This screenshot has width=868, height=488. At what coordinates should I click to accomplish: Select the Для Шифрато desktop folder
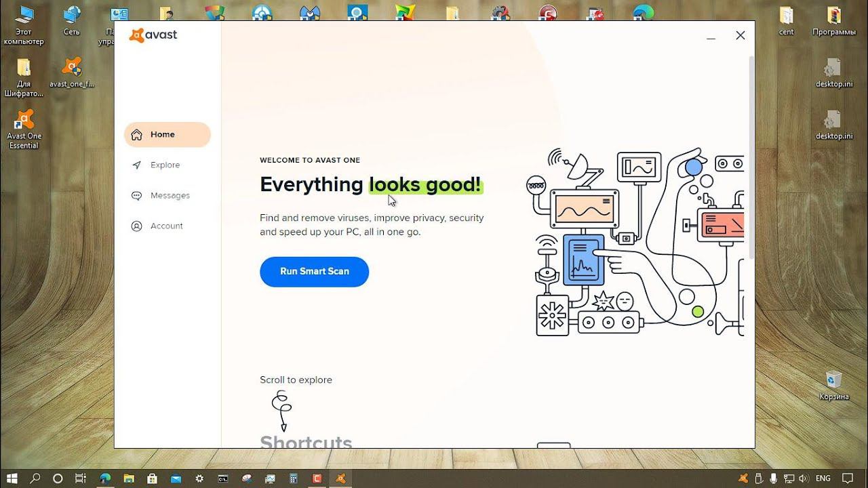(24, 78)
